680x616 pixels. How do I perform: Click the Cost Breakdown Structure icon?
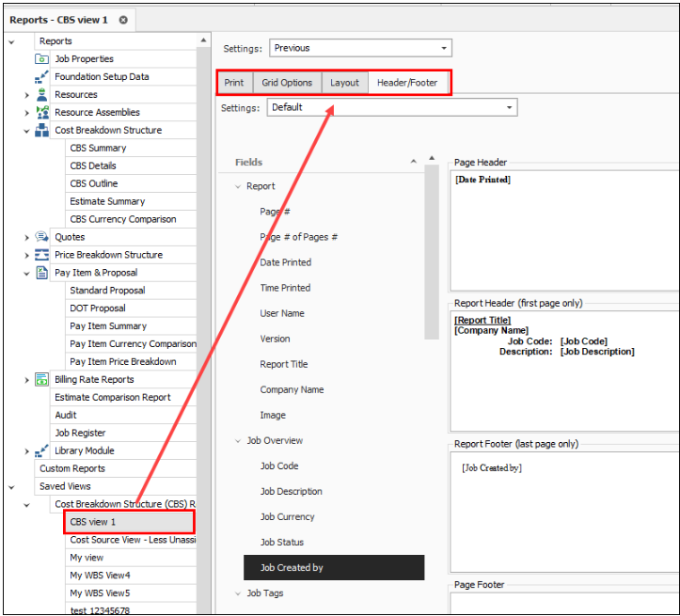(42, 131)
